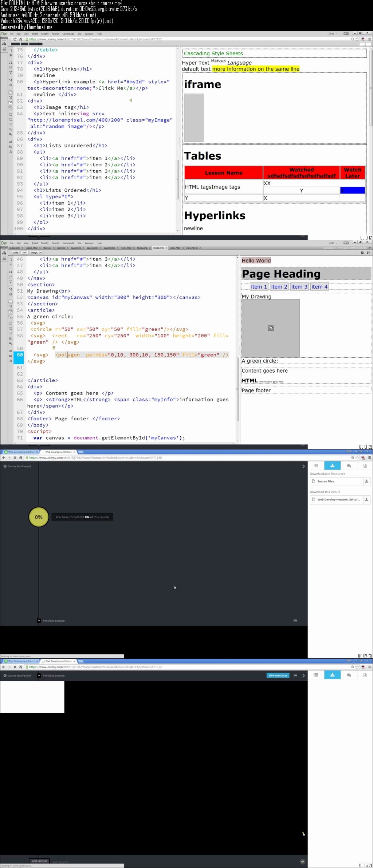Collapse sidebar with chevron in browser showing 0% progress
This screenshot has height=868, width=373.
coord(303,466)
